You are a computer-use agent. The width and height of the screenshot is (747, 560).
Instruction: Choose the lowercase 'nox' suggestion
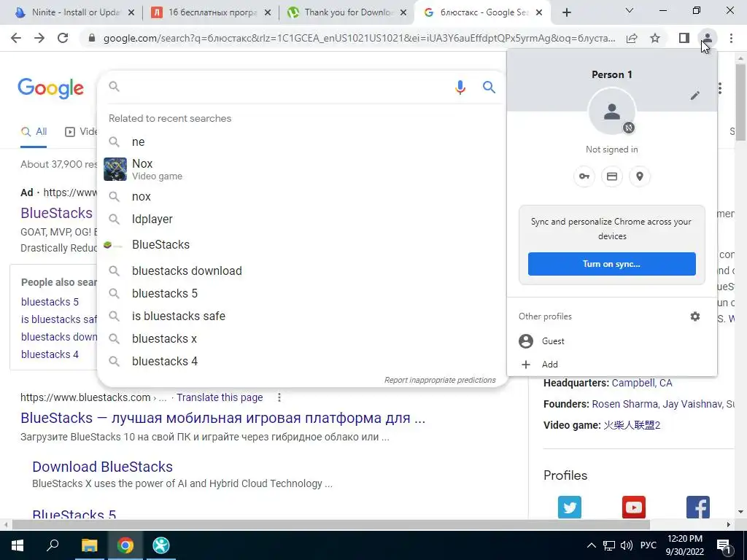[x=301, y=197]
